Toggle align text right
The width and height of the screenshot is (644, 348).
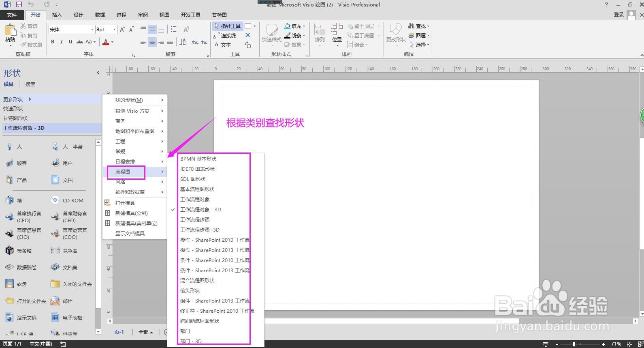pos(161,42)
